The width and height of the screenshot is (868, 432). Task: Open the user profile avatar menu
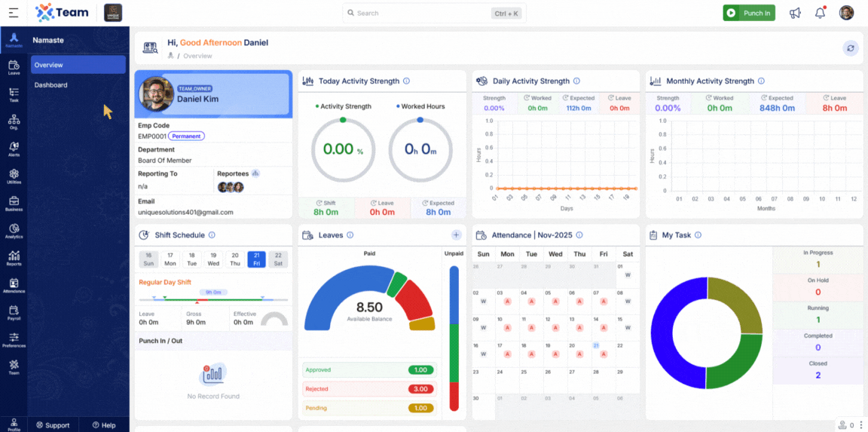847,13
